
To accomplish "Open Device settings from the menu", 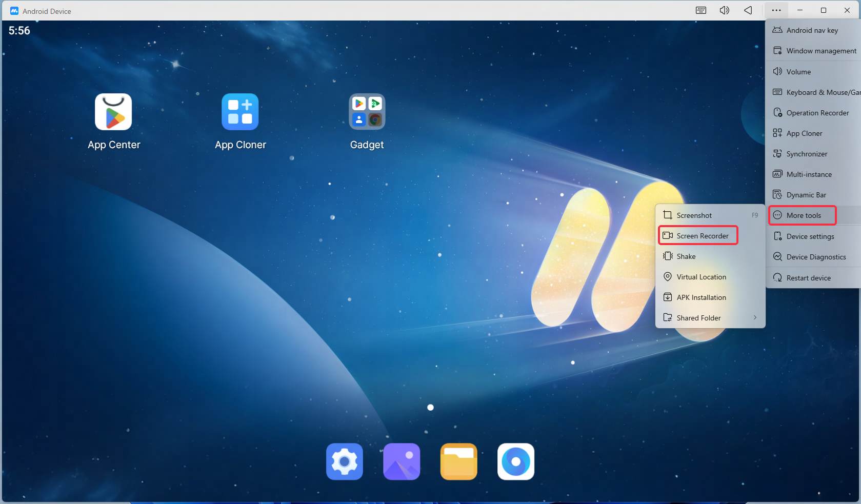I will tap(813, 236).
